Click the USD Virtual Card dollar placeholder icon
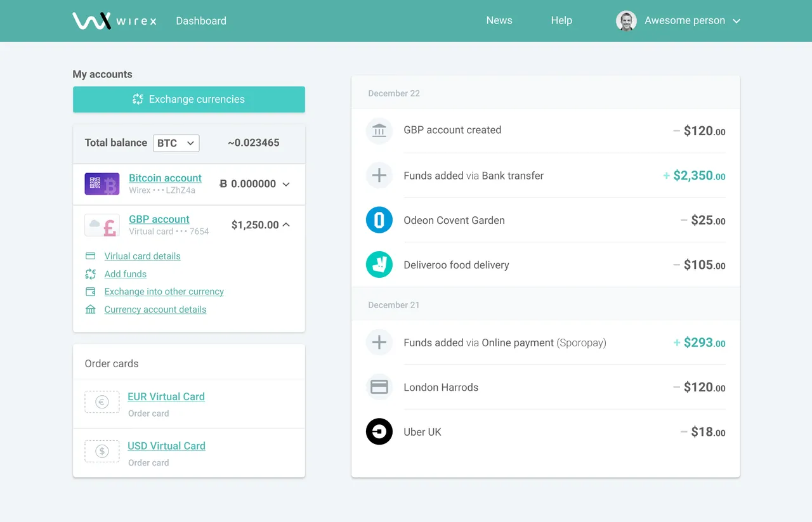The image size is (812, 522). point(102,452)
